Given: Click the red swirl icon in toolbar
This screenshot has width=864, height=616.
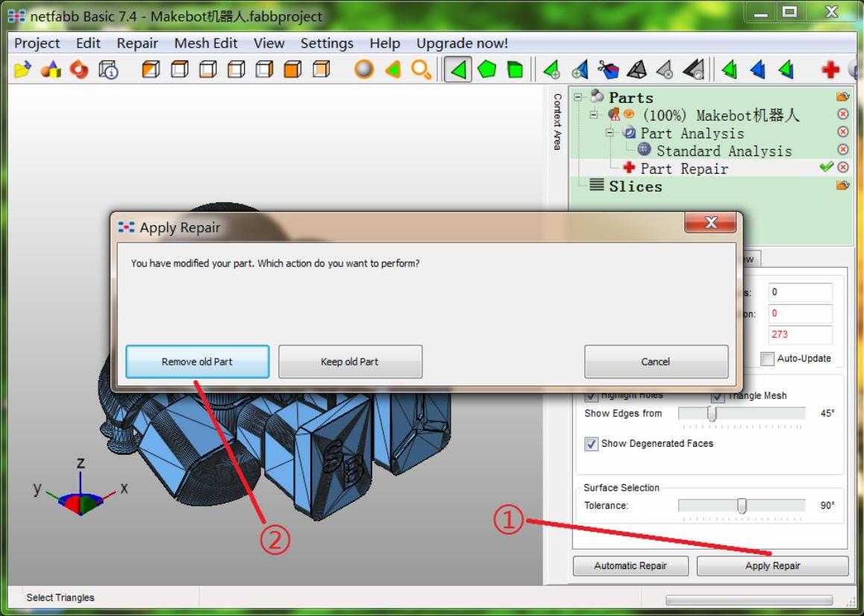Looking at the screenshot, I should 79,70.
